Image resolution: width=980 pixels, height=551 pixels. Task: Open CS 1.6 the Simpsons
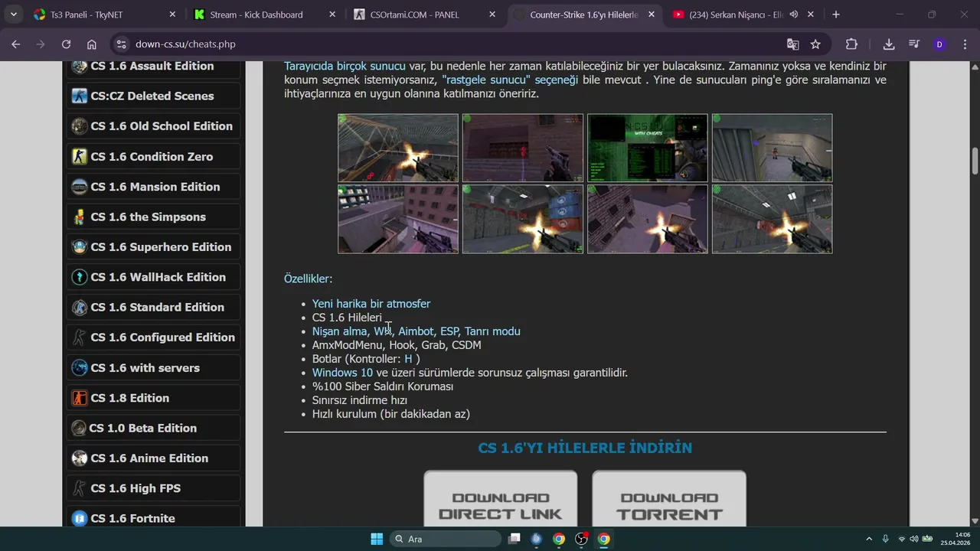(x=153, y=217)
